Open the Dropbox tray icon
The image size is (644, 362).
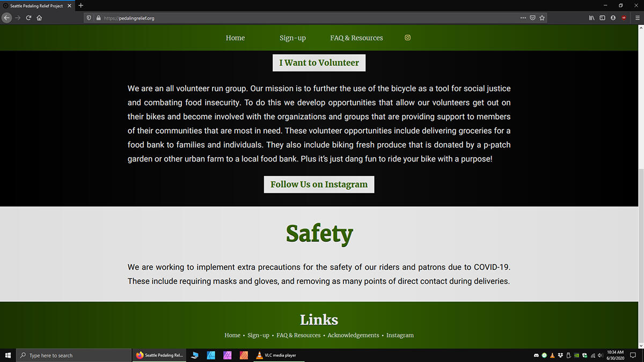coord(560,355)
